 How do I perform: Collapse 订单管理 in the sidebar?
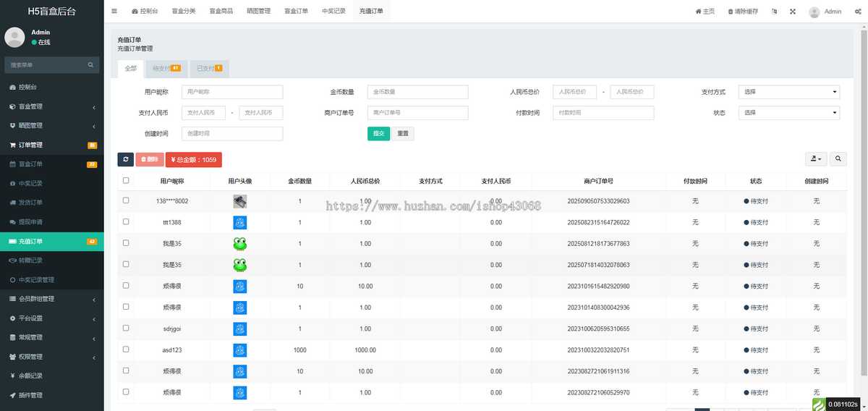point(52,145)
